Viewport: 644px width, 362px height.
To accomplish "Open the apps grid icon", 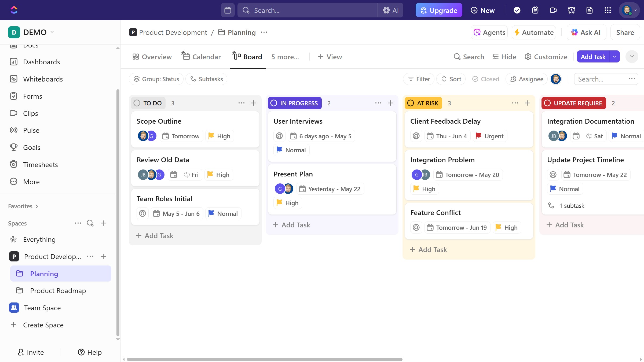I will point(608,10).
